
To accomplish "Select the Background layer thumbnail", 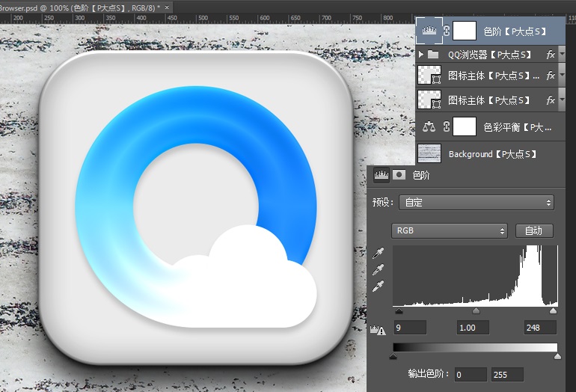I will [429, 153].
